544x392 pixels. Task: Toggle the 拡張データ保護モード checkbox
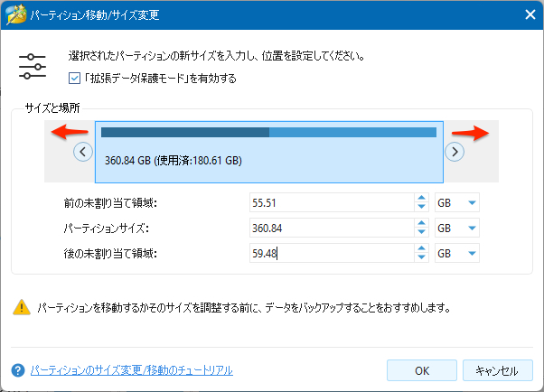click(x=74, y=79)
